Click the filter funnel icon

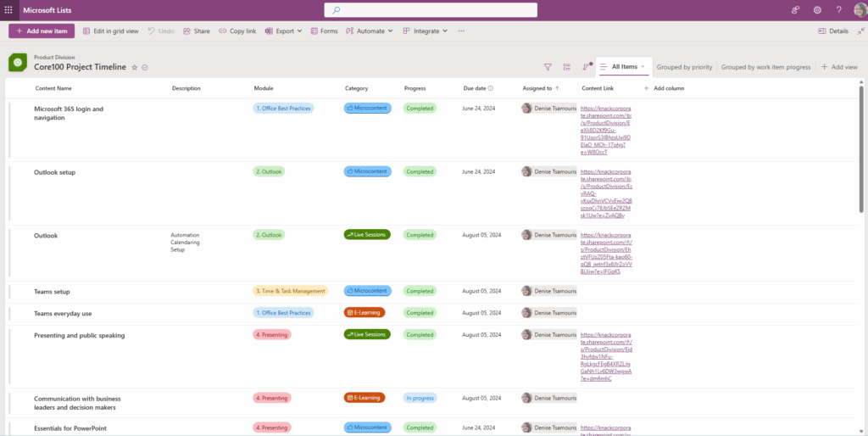548,67
